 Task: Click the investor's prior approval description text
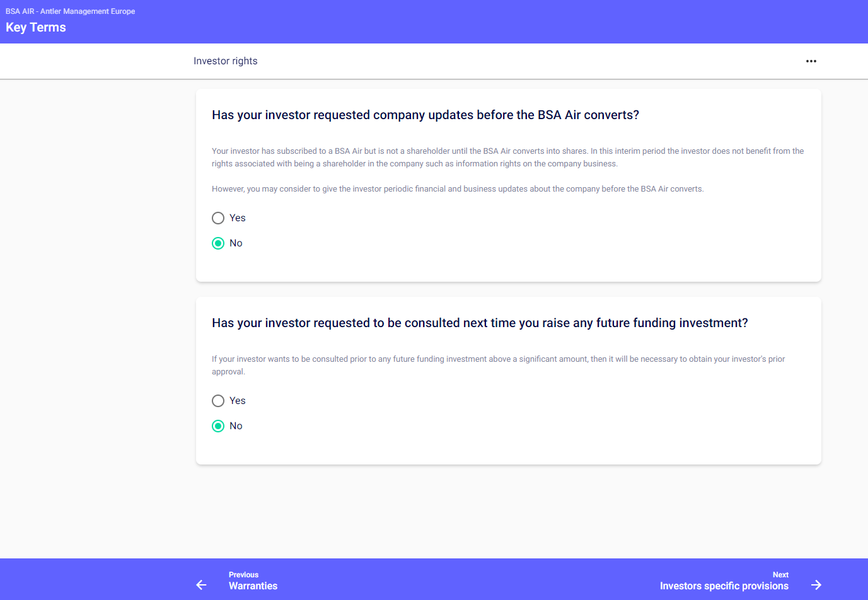(498, 365)
